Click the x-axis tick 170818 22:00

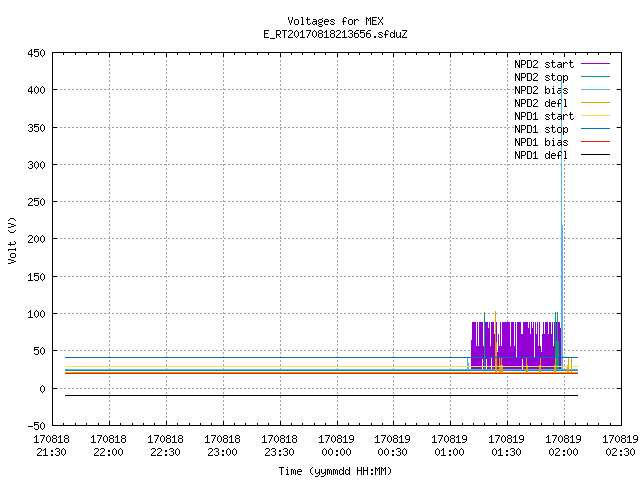pyautogui.click(x=109, y=446)
